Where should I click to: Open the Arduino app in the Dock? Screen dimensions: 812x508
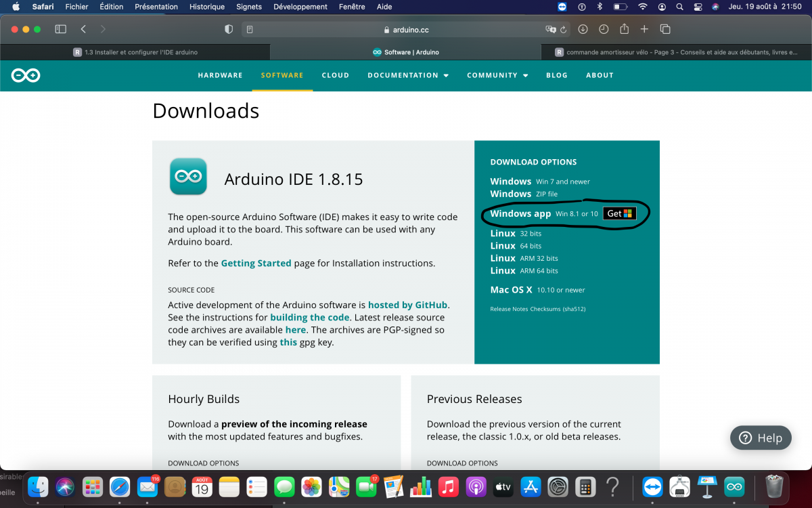pyautogui.click(x=734, y=486)
